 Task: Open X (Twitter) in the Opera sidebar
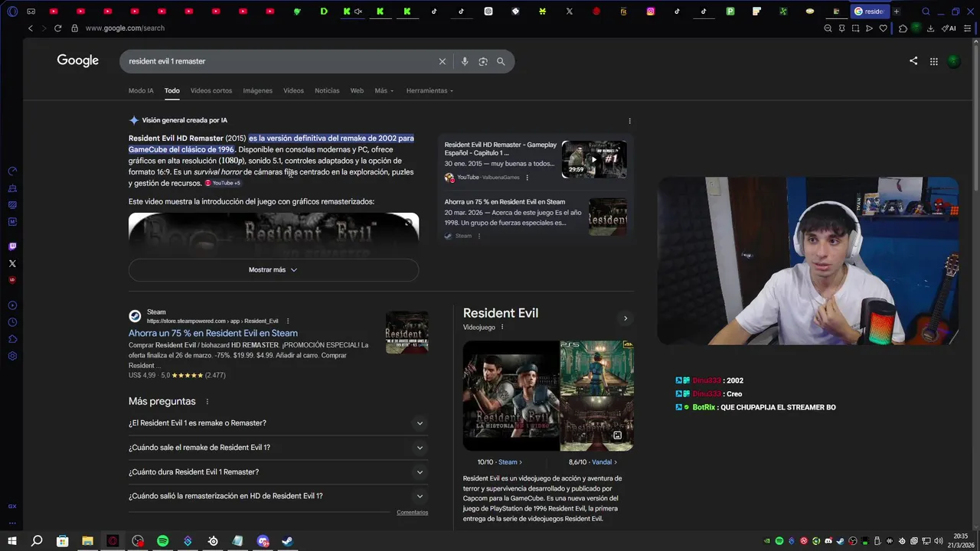tap(12, 263)
